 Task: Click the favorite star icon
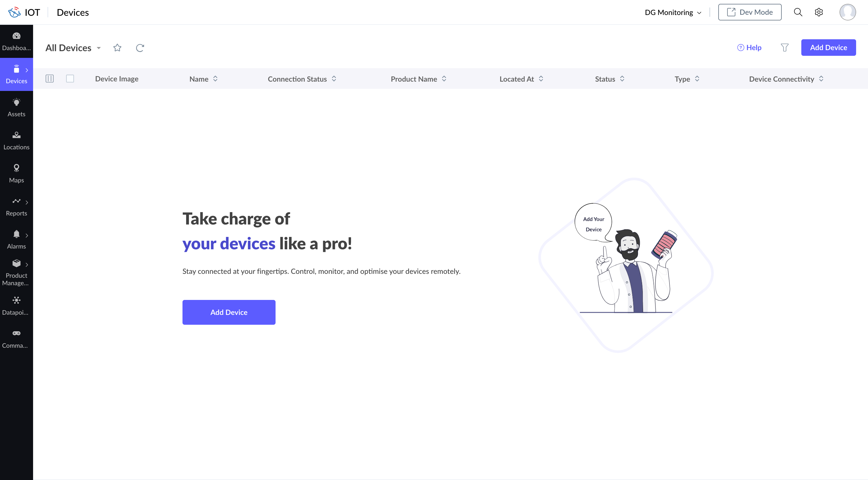click(x=117, y=48)
